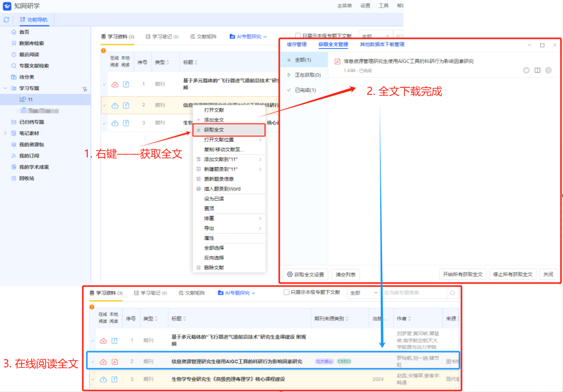Open 数据库检索 in the sidebar
563x392 pixels.
[32, 43]
